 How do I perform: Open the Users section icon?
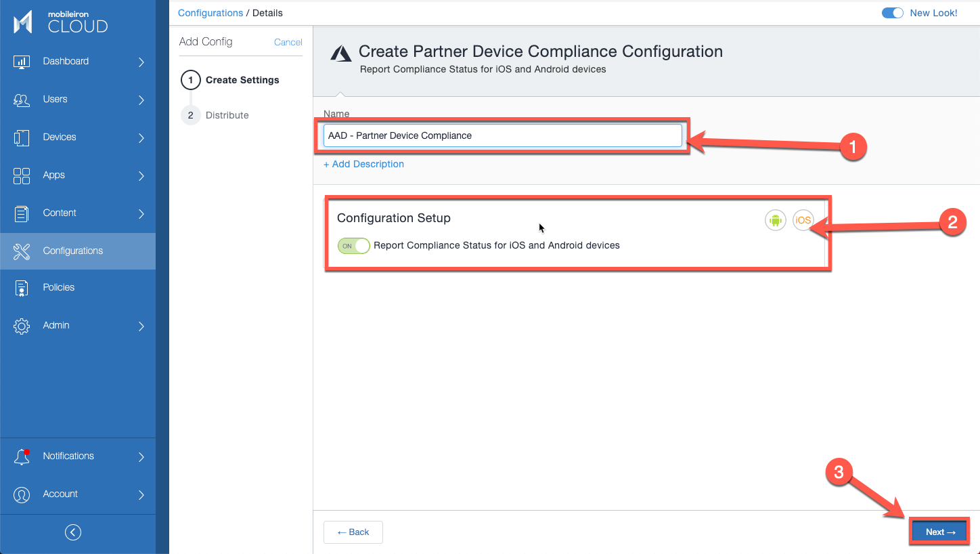(x=21, y=99)
